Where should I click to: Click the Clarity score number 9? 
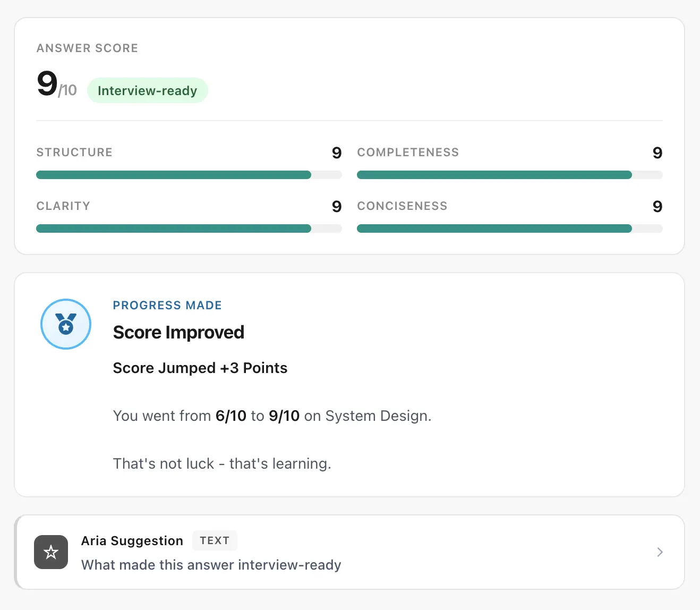point(336,207)
